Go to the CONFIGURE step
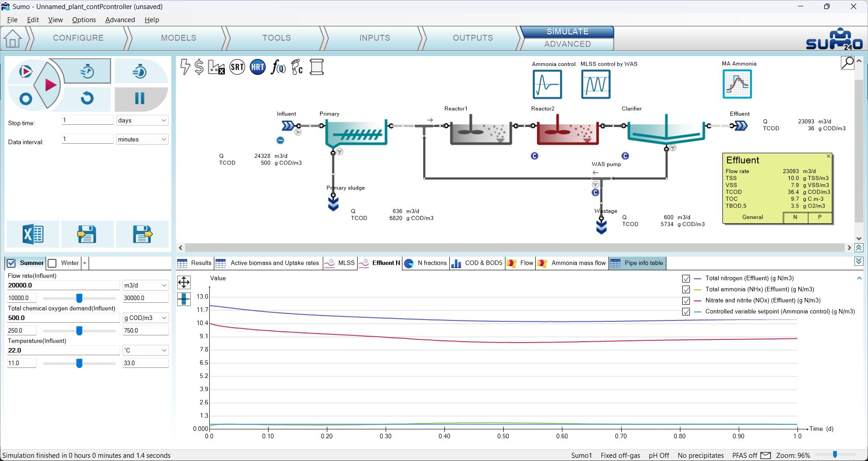868x461 pixels. [x=78, y=38]
